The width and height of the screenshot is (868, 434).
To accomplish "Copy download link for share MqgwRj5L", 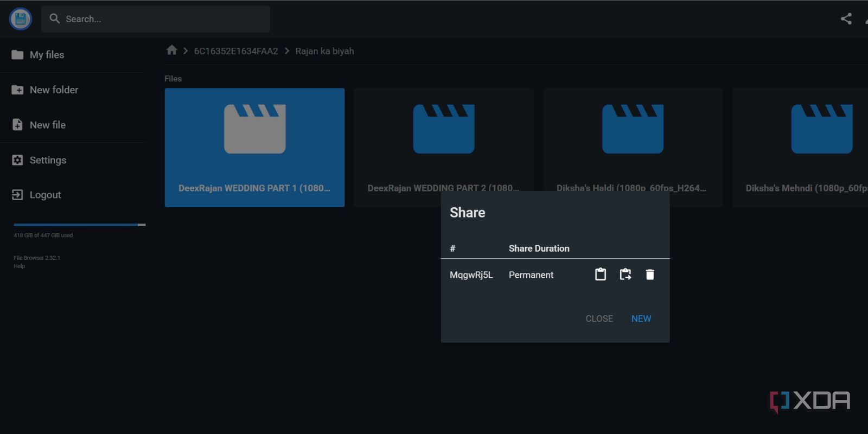I will point(626,275).
